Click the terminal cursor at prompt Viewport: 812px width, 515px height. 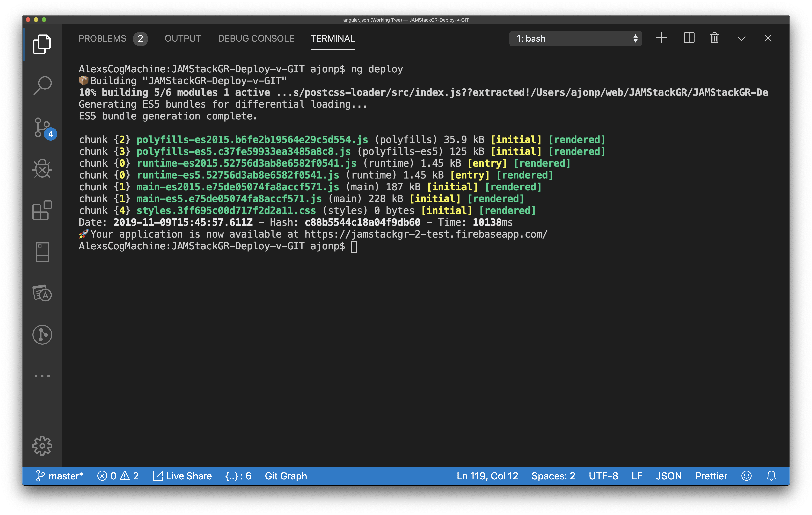[x=354, y=246]
